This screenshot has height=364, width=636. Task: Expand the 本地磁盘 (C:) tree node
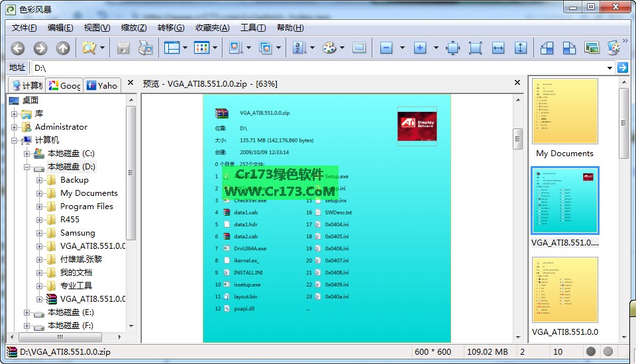26,154
